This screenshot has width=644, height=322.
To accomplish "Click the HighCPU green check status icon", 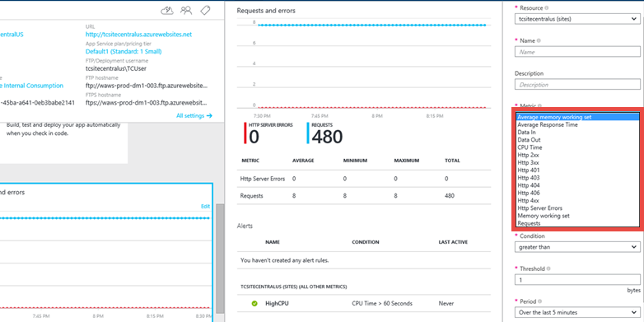I will pos(254,304).
